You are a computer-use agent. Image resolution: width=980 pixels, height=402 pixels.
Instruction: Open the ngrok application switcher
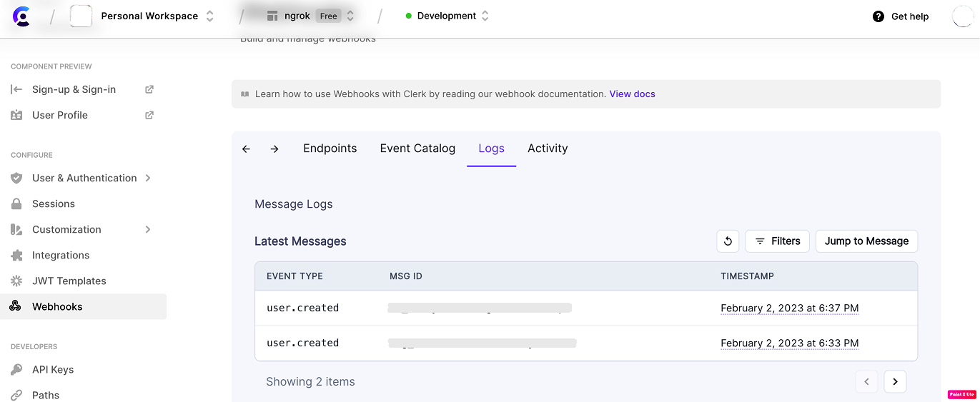pos(350,16)
